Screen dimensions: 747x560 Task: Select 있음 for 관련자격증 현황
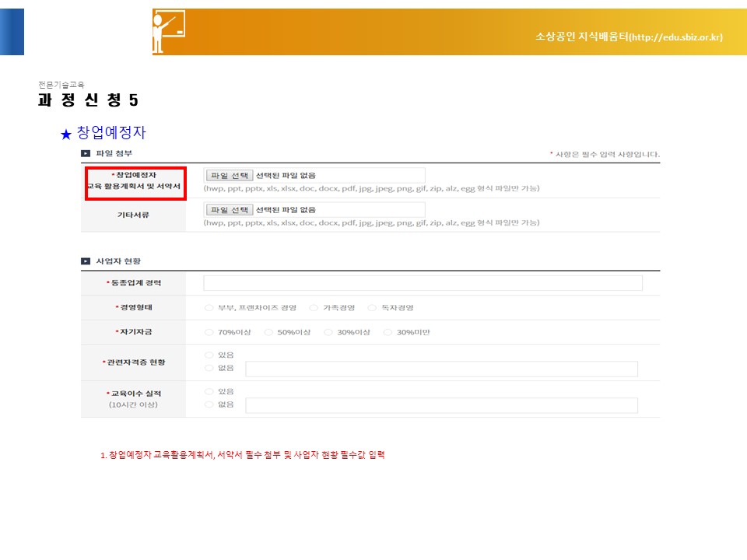209,355
